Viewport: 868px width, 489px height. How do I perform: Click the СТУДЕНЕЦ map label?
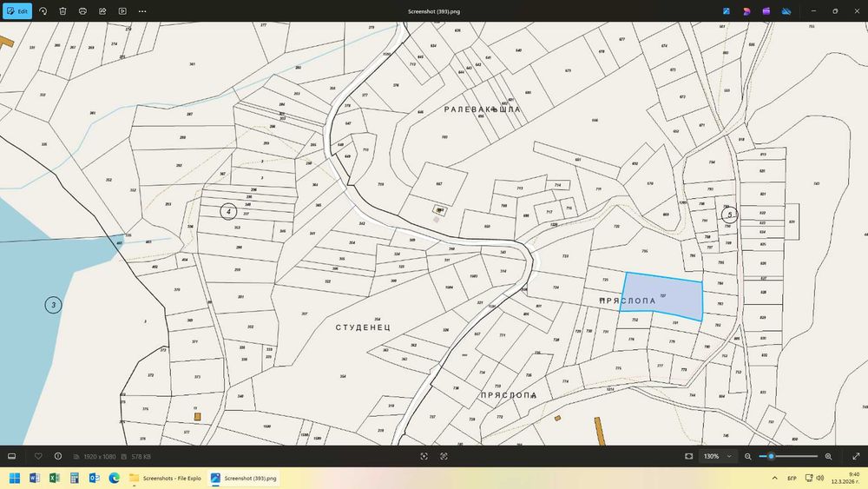pyautogui.click(x=363, y=327)
